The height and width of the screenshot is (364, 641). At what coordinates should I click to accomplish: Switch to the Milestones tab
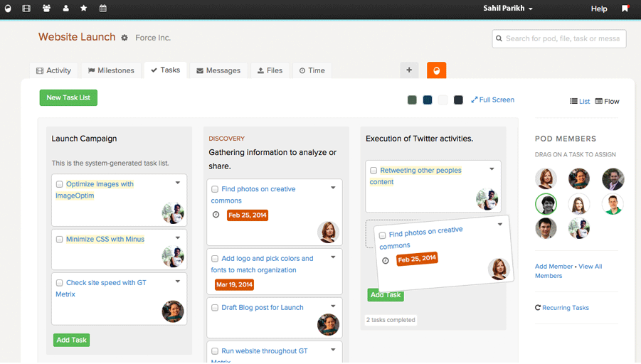111,70
